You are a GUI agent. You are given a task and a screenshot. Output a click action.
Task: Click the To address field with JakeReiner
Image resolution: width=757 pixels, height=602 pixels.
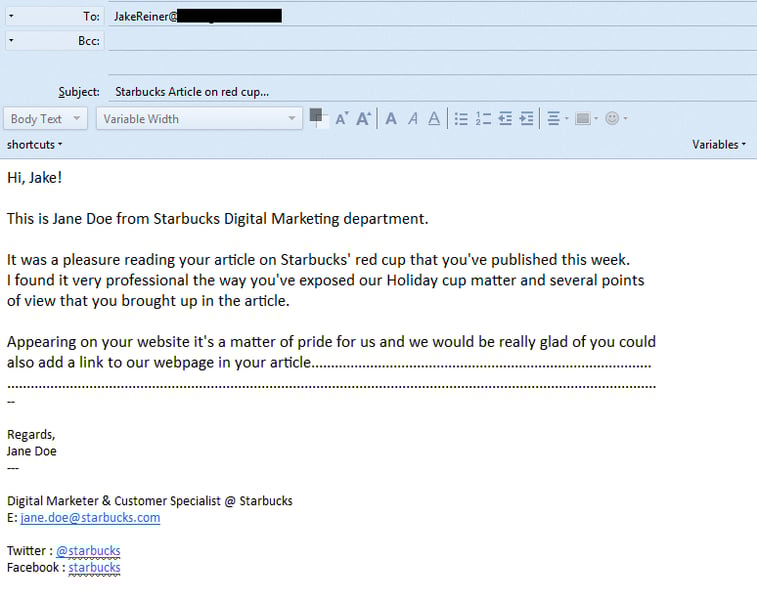pyautogui.click(x=432, y=16)
